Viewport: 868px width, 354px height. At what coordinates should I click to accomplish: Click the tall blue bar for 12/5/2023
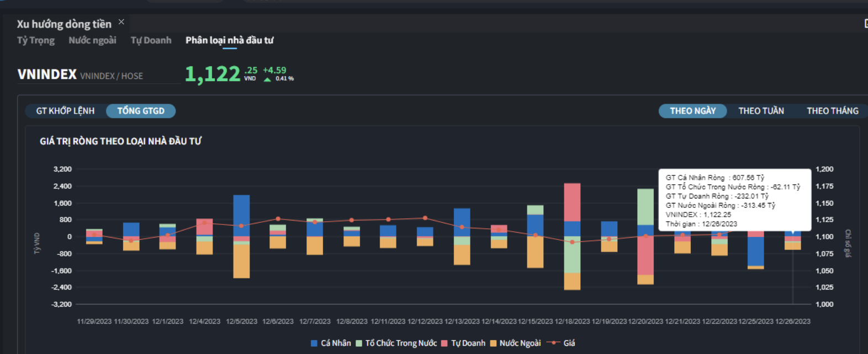pos(241,215)
